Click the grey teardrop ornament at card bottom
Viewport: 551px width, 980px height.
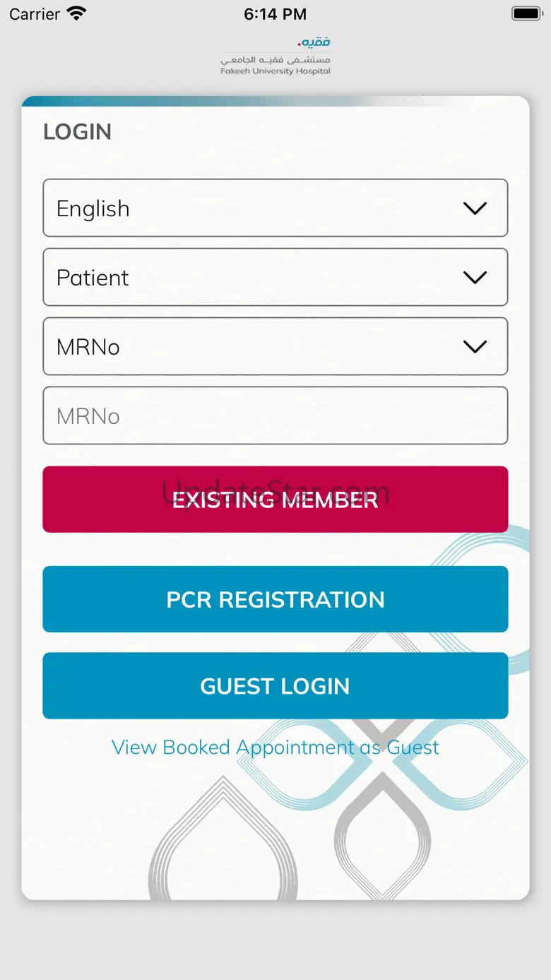223,841
